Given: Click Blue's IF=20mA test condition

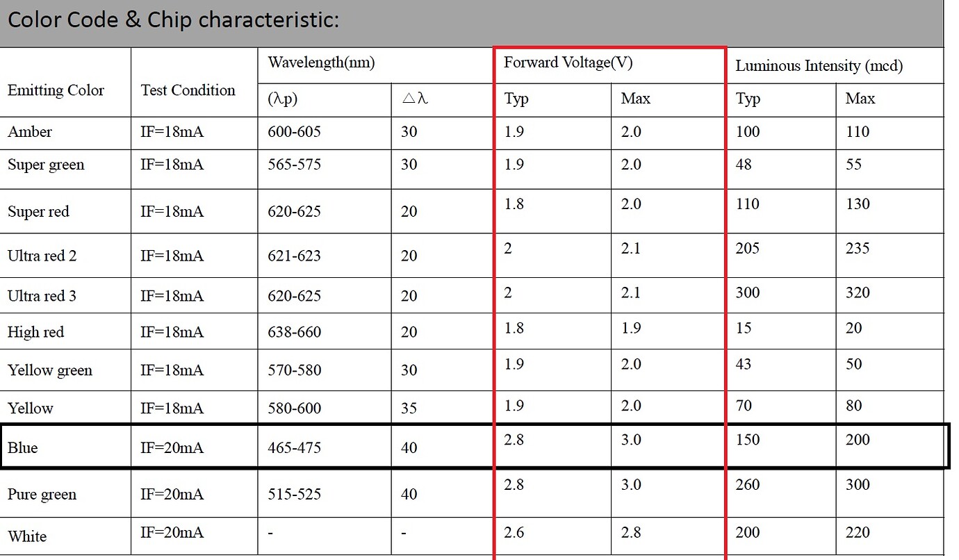Looking at the screenshot, I should click(172, 448).
